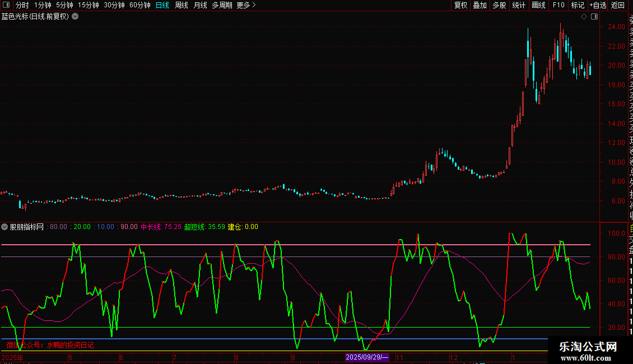Switch to 分时 intraday view
This screenshot has height=364, width=633.
click(22, 5)
